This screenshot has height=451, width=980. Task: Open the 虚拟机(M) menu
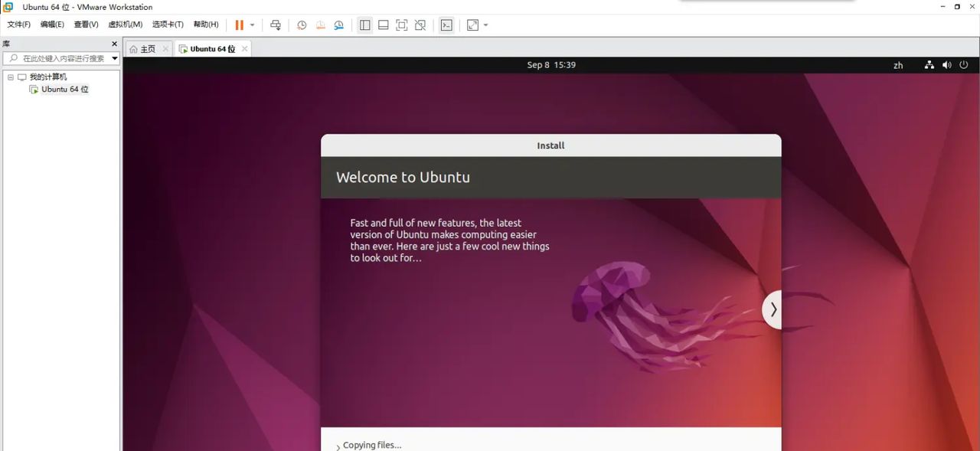[x=125, y=24]
